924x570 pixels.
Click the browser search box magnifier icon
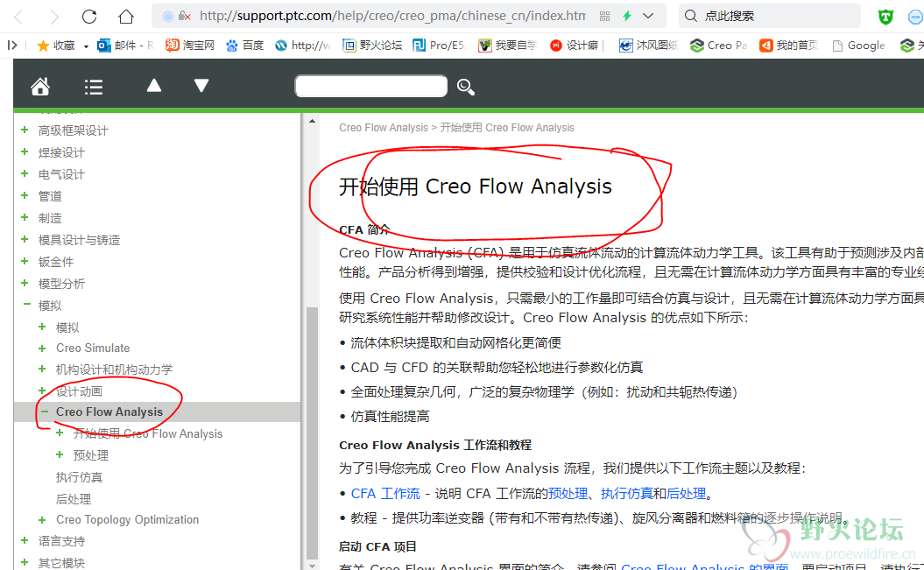691,16
